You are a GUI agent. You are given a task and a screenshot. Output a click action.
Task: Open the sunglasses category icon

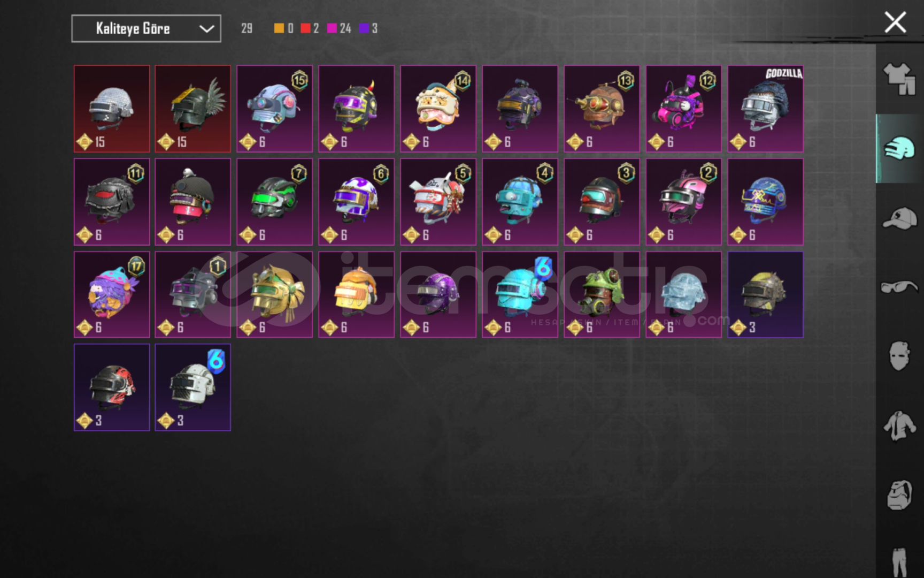click(899, 287)
